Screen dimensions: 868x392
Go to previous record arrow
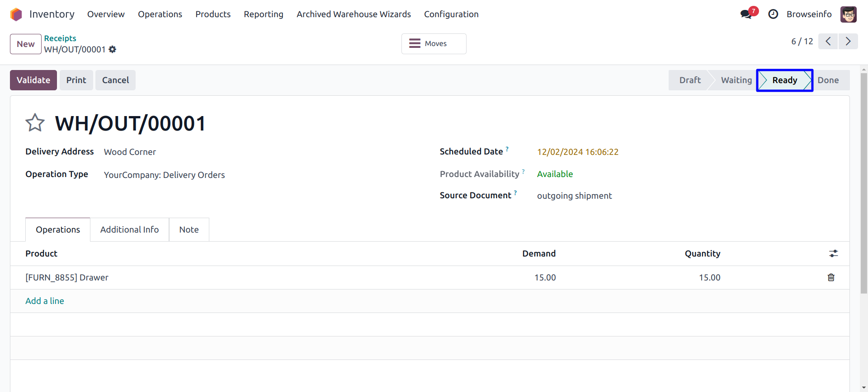point(828,42)
